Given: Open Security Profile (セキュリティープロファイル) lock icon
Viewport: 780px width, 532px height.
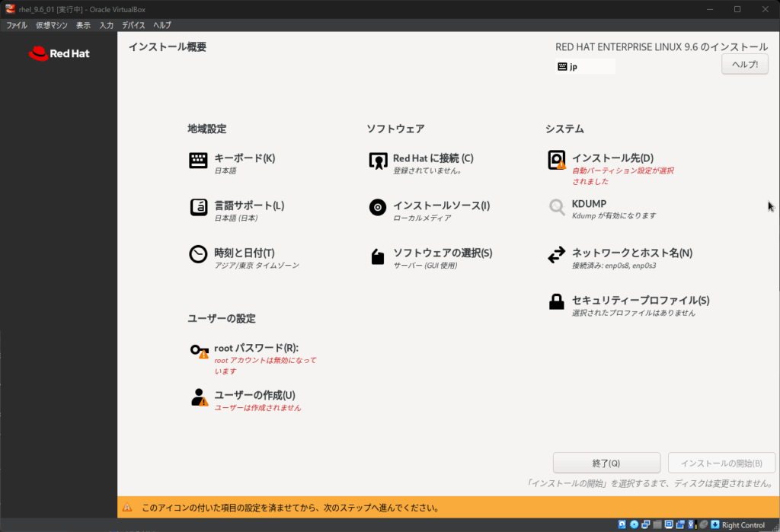Looking at the screenshot, I should pos(556,301).
